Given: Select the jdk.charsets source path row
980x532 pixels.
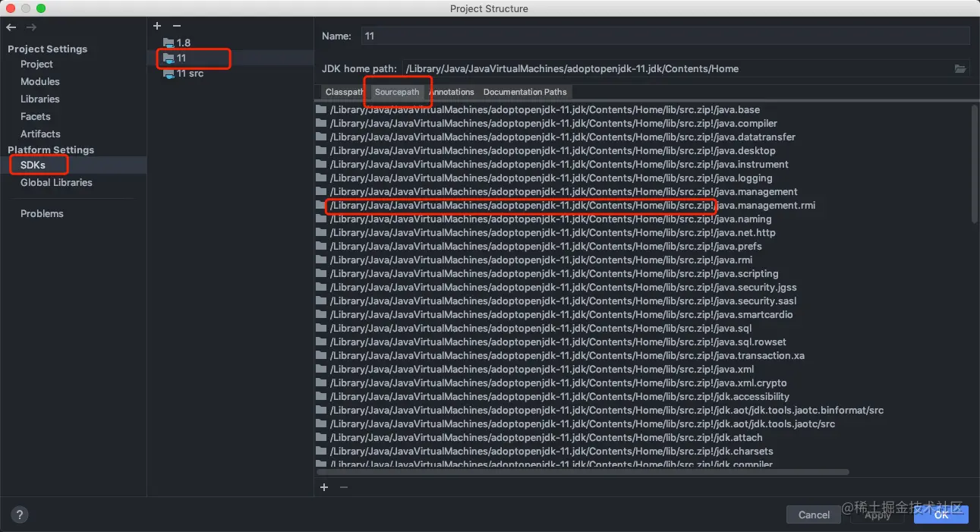Looking at the screenshot, I should pyautogui.click(x=642, y=451).
